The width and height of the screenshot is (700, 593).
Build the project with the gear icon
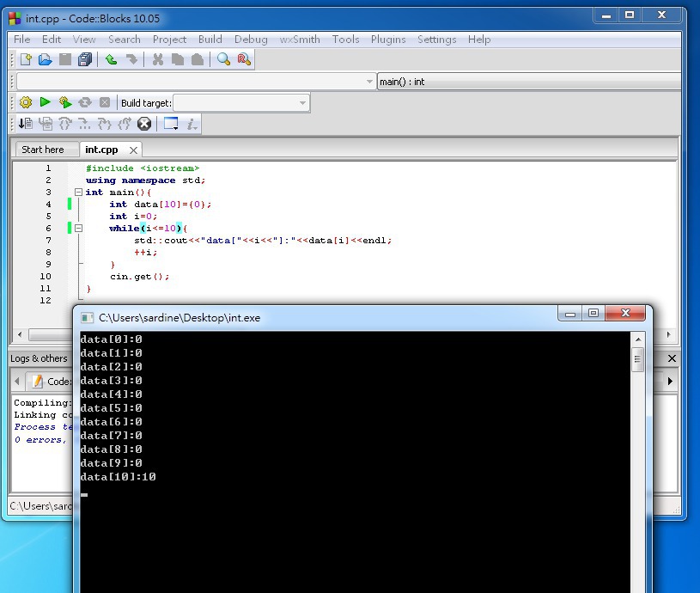[26, 102]
